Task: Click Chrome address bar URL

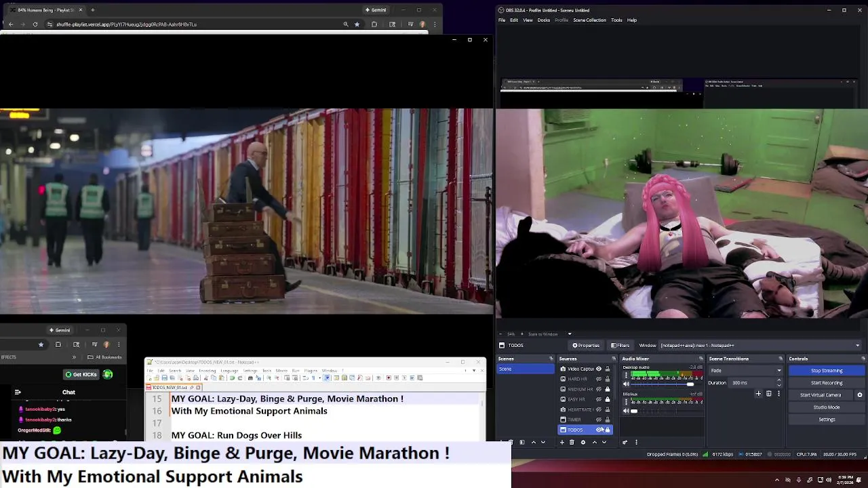Action: pyautogui.click(x=126, y=24)
